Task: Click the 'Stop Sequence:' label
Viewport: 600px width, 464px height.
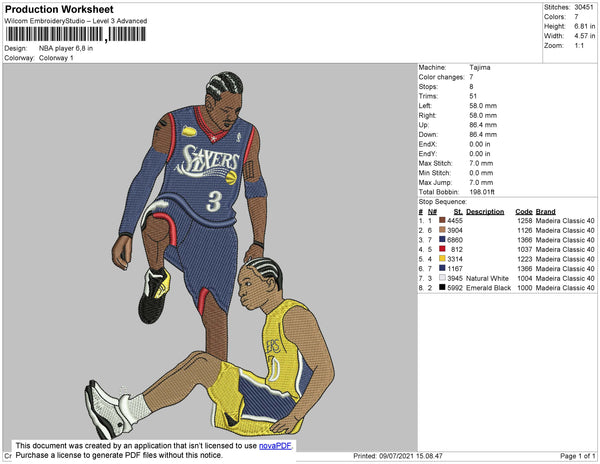Action: point(443,202)
